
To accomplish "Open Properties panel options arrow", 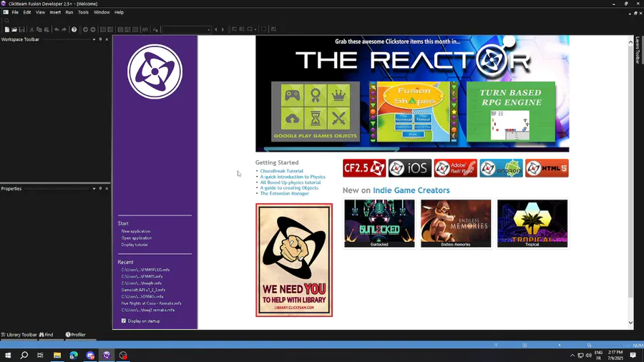I will [x=94, y=188].
